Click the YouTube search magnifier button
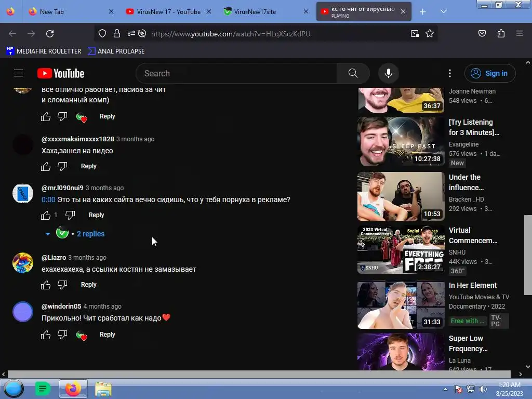The height and width of the screenshot is (399, 532). click(x=353, y=73)
